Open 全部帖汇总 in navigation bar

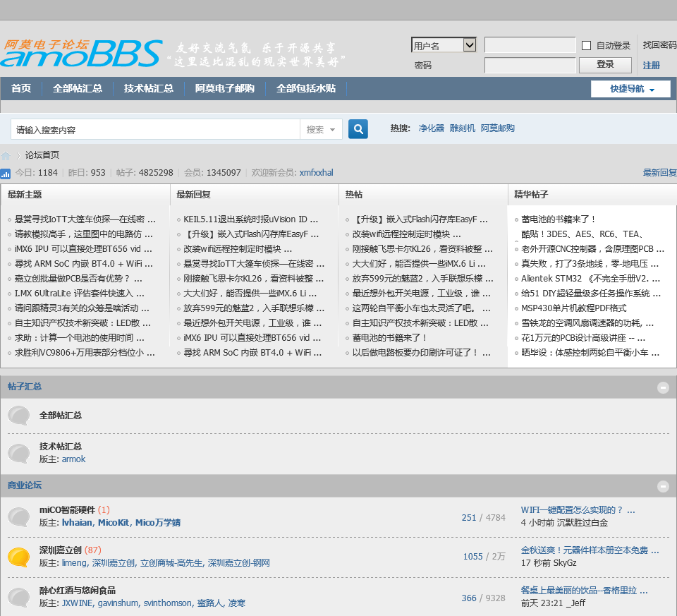click(x=78, y=88)
